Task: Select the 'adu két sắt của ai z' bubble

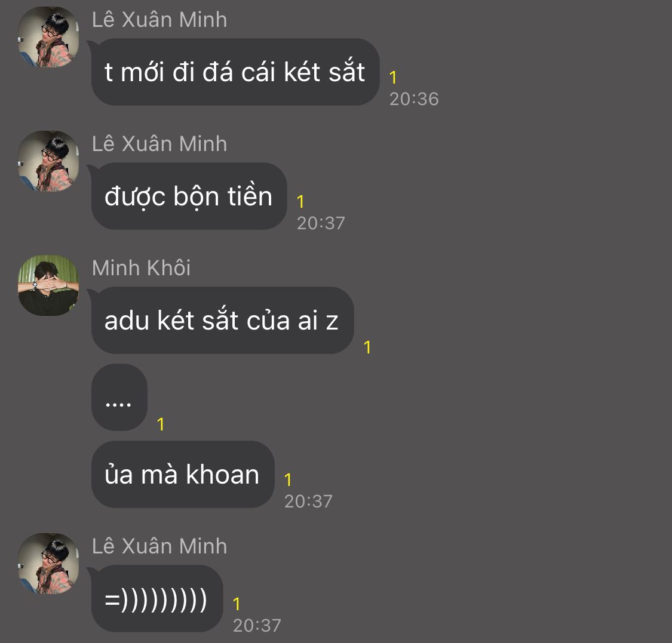Action: point(222,321)
